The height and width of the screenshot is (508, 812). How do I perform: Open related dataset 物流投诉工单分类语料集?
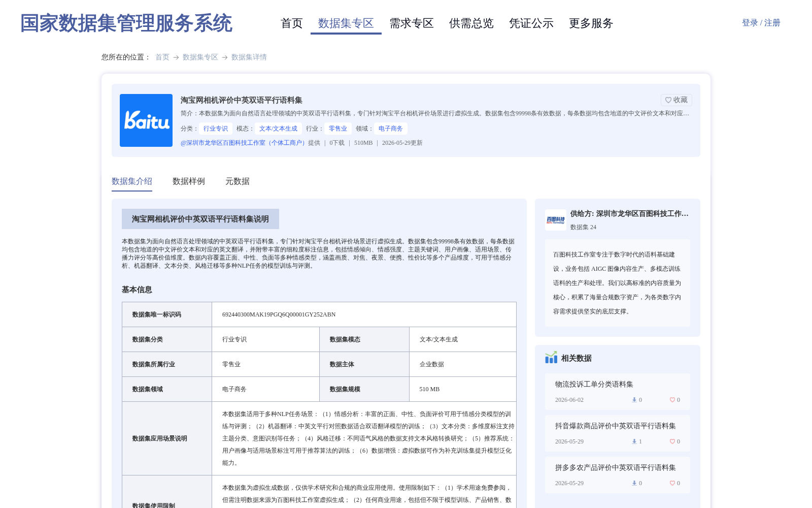[x=594, y=384]
